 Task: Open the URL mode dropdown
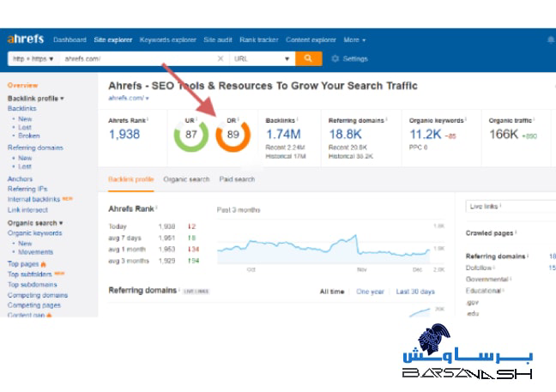[x=262, y=59]
